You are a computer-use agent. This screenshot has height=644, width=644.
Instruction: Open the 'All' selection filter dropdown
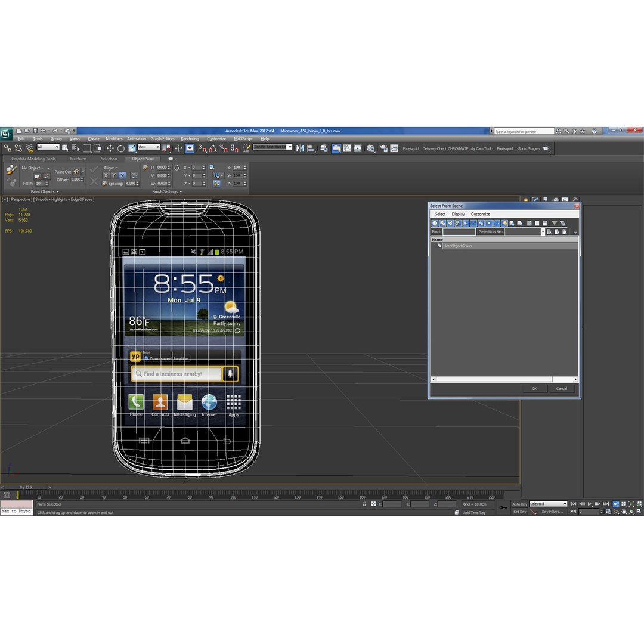click(48, 147)
